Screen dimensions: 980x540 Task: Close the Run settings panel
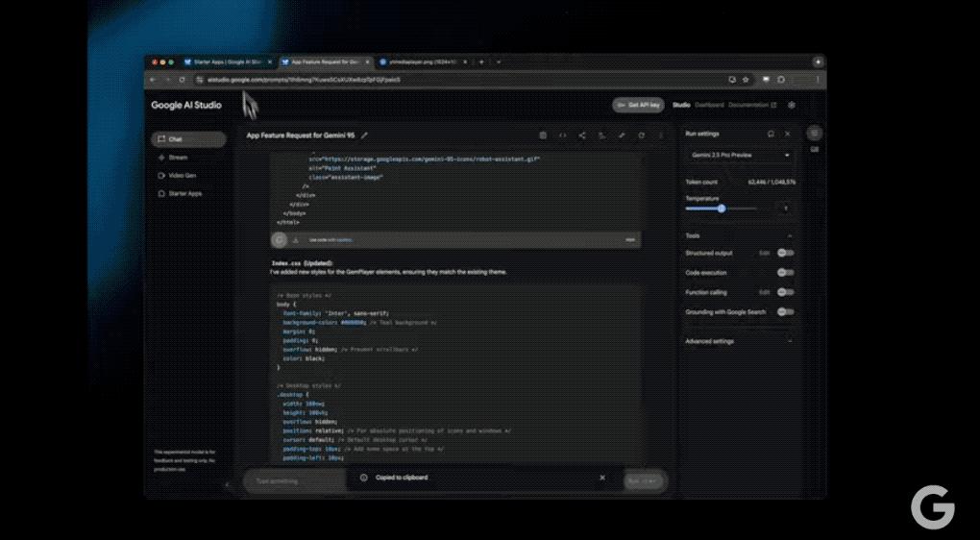click(x=788, y=134)
